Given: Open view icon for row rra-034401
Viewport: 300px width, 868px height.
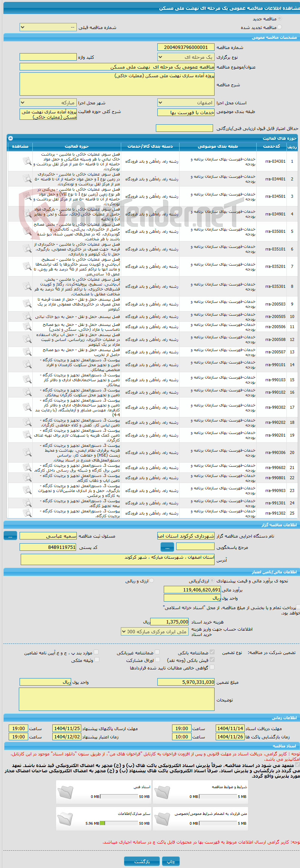Looking at the screenshot, I should 27,179.
